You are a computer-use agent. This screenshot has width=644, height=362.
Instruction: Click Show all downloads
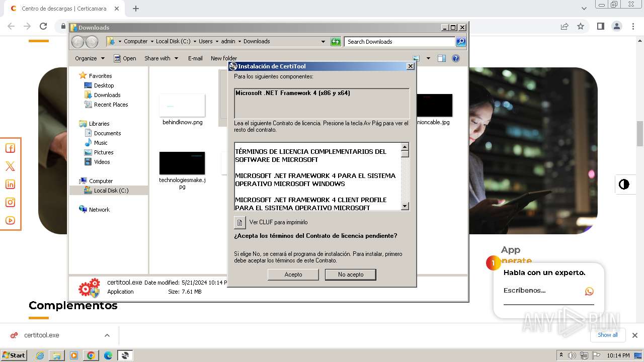(x=608, y=335)
